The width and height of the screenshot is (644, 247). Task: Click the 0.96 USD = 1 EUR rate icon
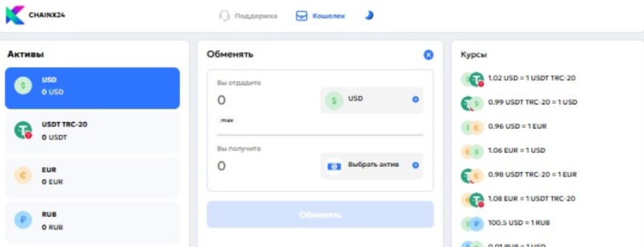click(473, 127)
